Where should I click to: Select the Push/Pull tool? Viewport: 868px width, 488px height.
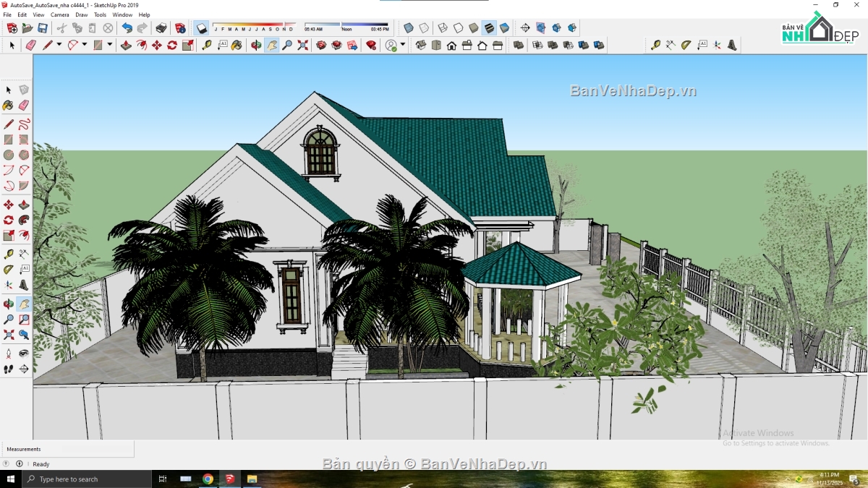[126, 45]
